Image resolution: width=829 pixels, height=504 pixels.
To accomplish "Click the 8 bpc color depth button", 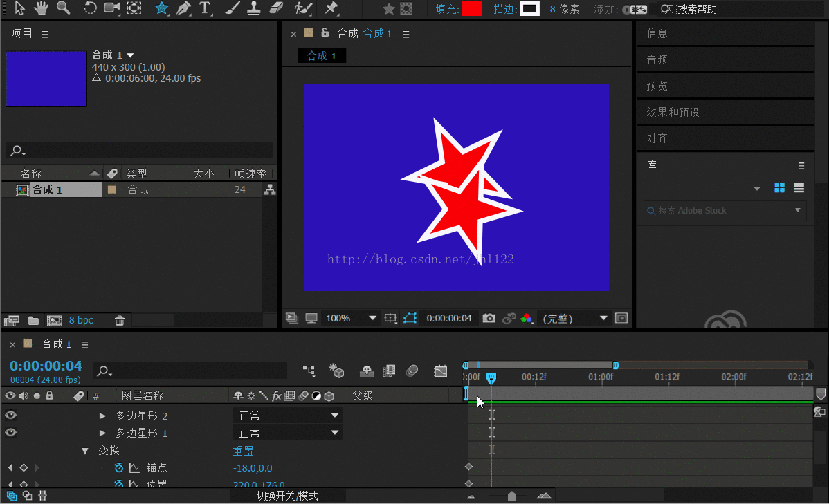I will coord(81,320).
